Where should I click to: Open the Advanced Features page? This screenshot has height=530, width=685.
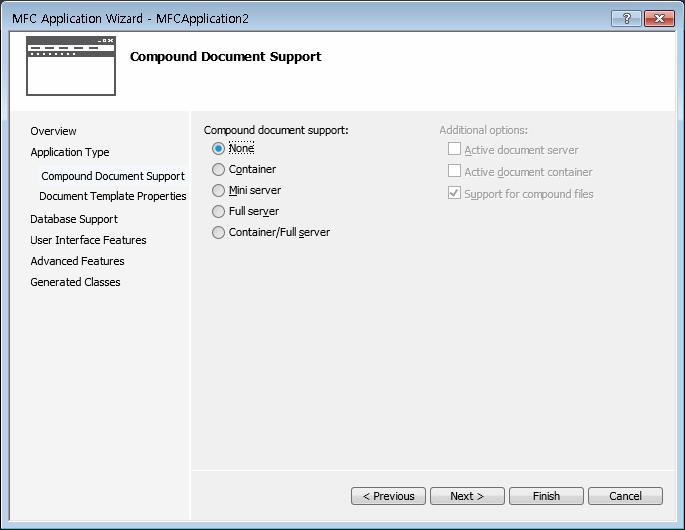click(x=77, y=261)
